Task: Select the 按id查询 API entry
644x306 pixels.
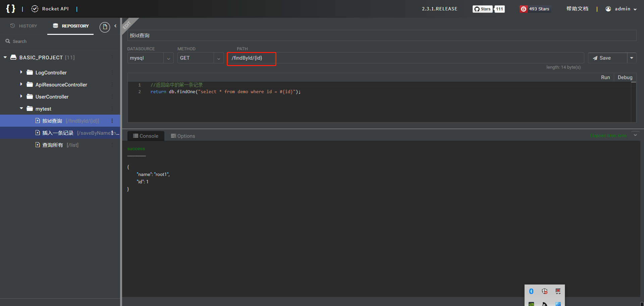Action: [60, 121]
